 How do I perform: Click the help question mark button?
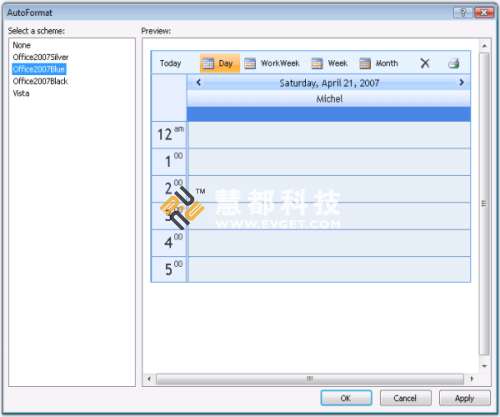463,13
